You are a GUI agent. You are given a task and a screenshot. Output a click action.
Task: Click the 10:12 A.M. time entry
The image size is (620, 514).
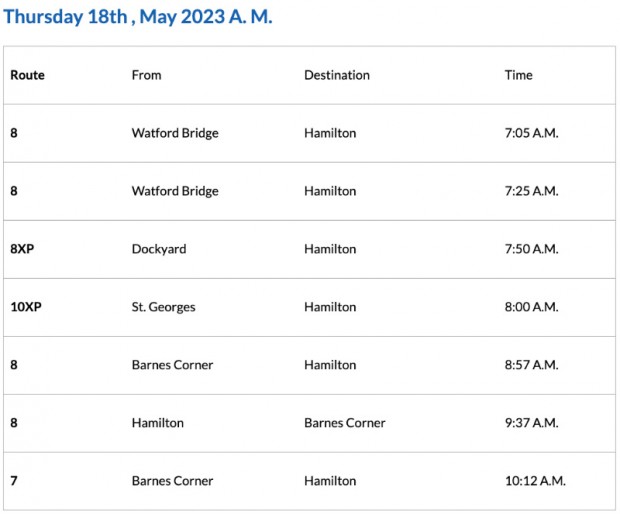pyautogui.click(x=535, y=481)
